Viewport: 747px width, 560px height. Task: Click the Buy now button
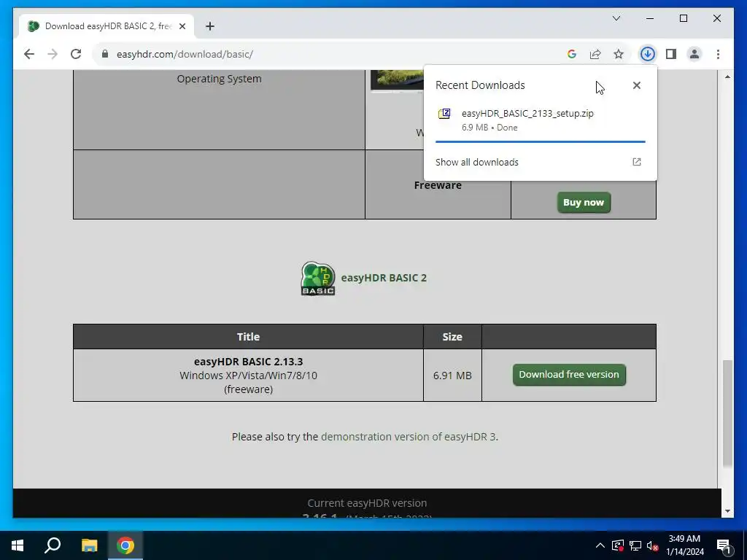584,203
